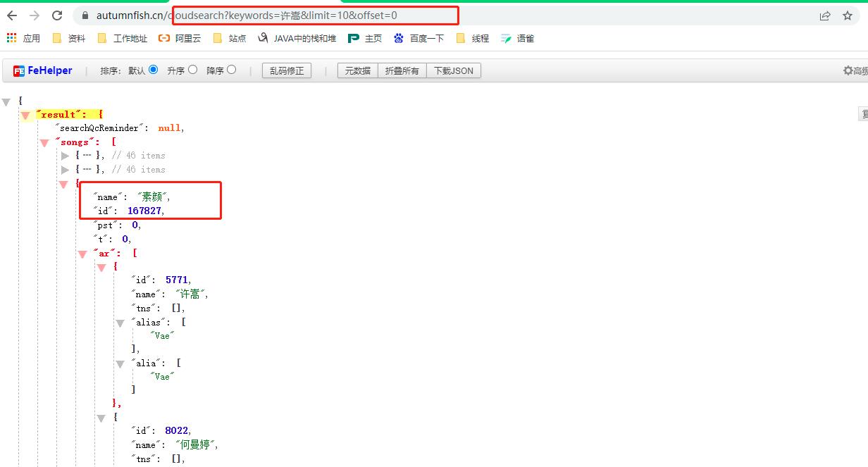Select 默认 sort order radio
This screenshot has height=467, width=868.
point(154,70)
